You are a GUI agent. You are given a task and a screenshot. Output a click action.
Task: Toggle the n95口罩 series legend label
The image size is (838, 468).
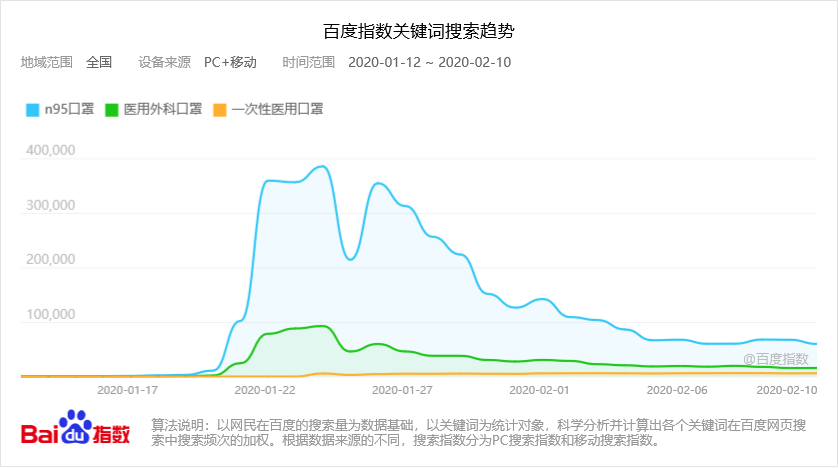tap(69, 110)
